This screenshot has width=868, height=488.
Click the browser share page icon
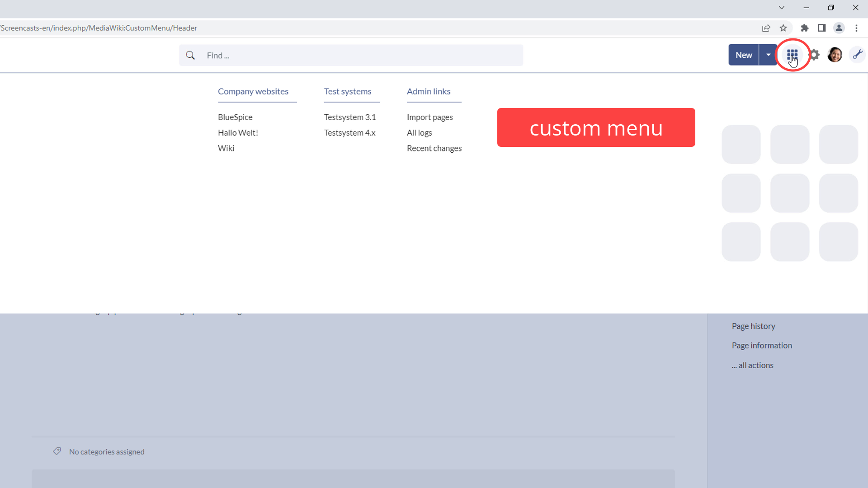point(766,28)
